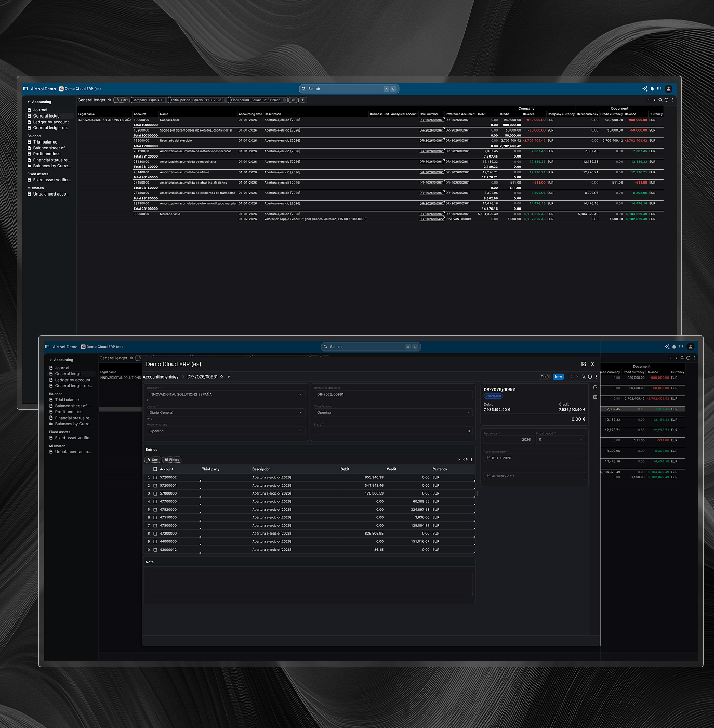Open more options for Entries table

pos(471,460)
